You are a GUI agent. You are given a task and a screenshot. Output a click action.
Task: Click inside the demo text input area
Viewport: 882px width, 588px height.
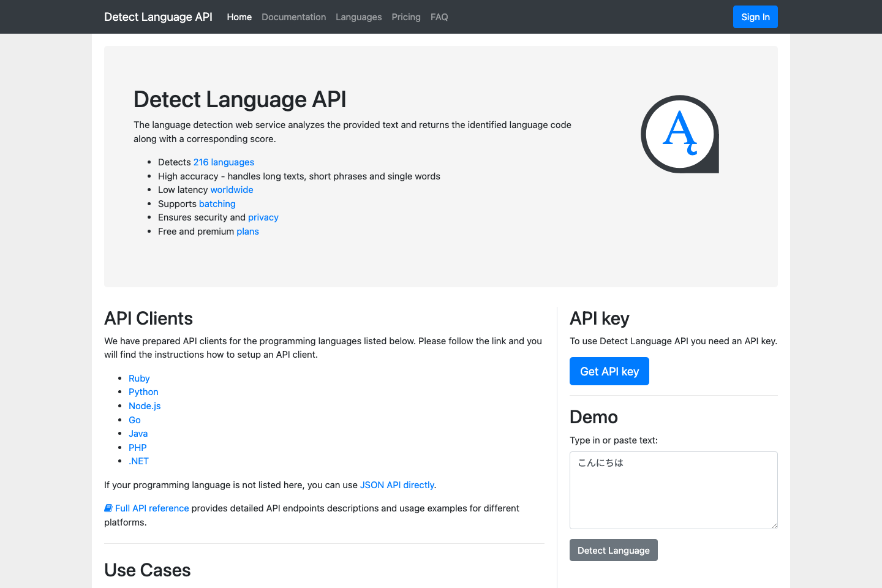(673, 490)
